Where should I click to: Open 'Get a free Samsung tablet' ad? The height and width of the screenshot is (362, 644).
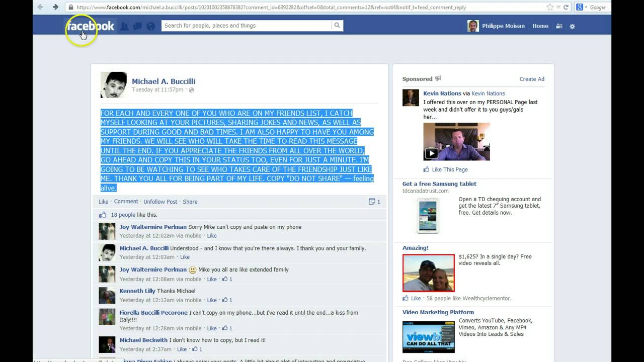[x=439, y=184]
